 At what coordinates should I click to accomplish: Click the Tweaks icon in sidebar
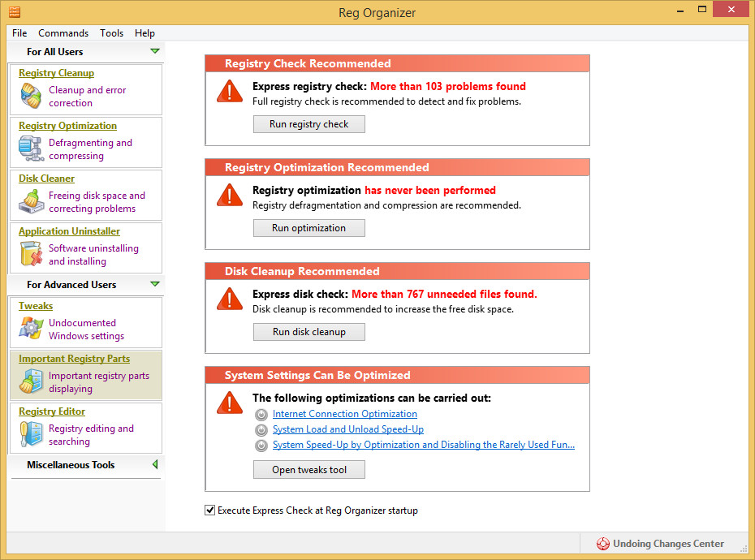pos(31,329)
